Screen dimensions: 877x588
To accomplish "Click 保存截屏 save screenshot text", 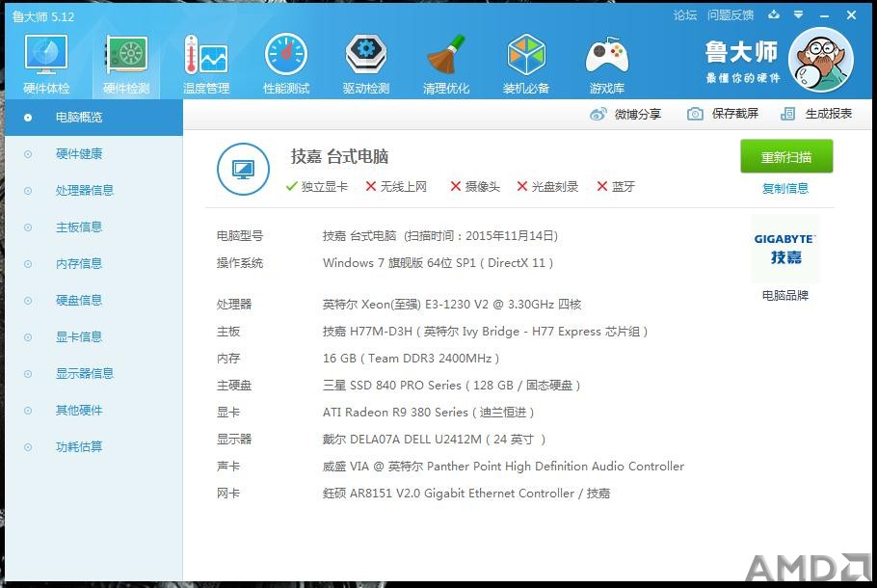I will pyautogui.click(x=735, y=114).
